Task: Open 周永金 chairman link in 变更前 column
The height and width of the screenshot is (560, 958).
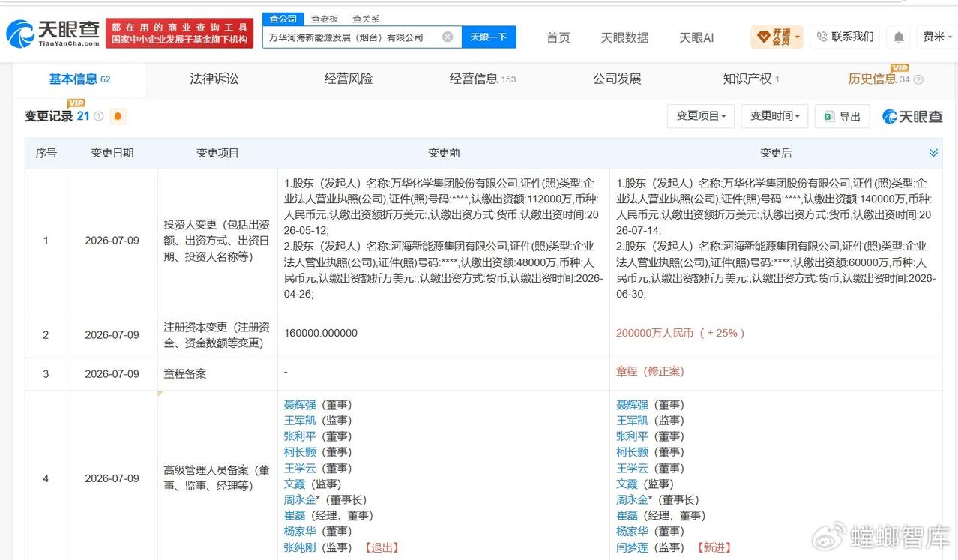Action: [x=300, y=500]
